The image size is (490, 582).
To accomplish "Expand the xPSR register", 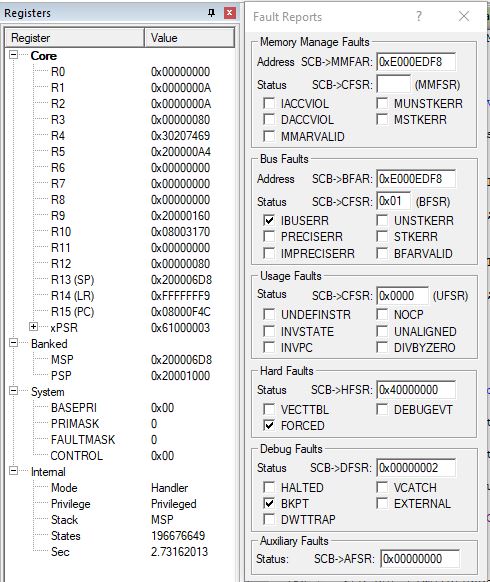I will [33, 327].
